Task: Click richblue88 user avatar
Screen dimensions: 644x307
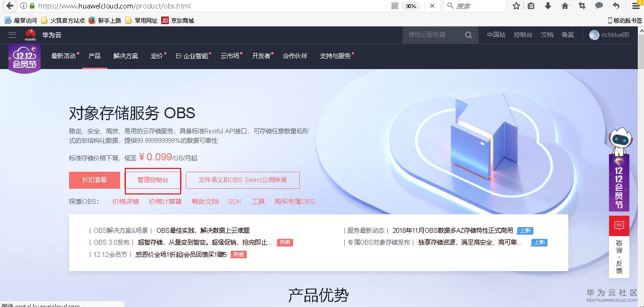Action: 594,35
